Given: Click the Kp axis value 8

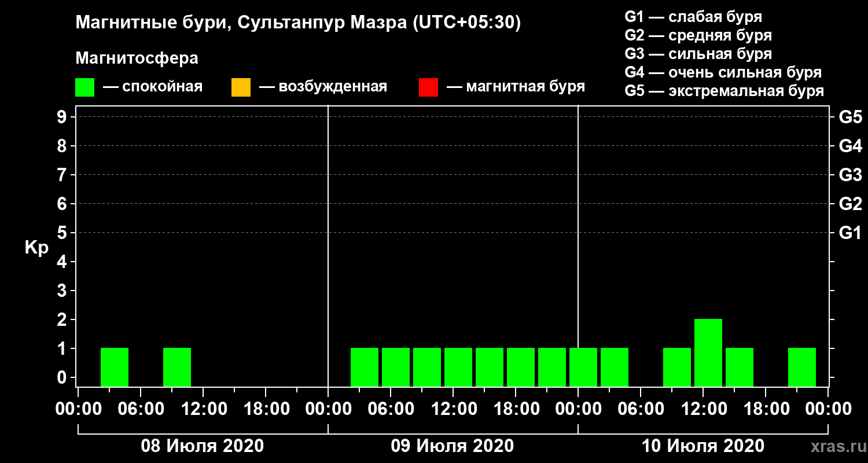Looking at the screenshot, I should 63,146.
